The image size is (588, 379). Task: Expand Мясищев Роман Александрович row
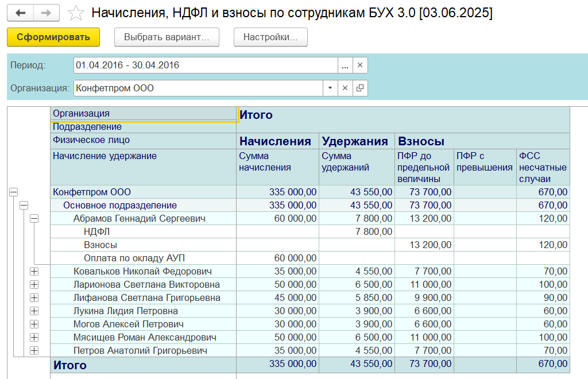[x=34, y=337]
